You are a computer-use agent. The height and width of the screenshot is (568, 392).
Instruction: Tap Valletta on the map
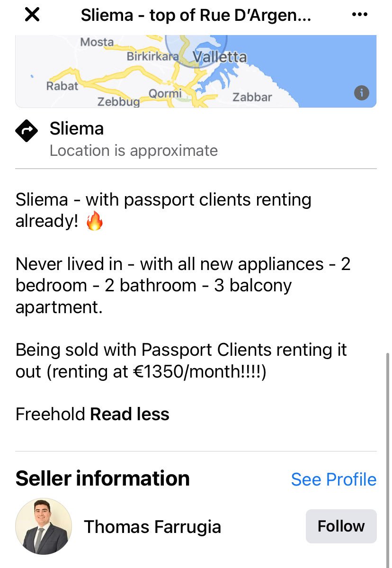coord(220,57)
